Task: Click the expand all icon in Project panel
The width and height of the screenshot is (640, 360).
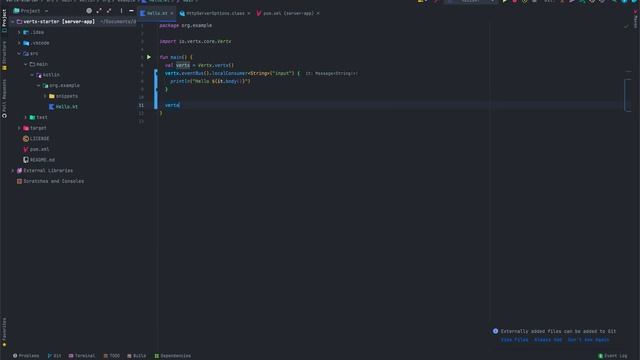Action: 99,11
